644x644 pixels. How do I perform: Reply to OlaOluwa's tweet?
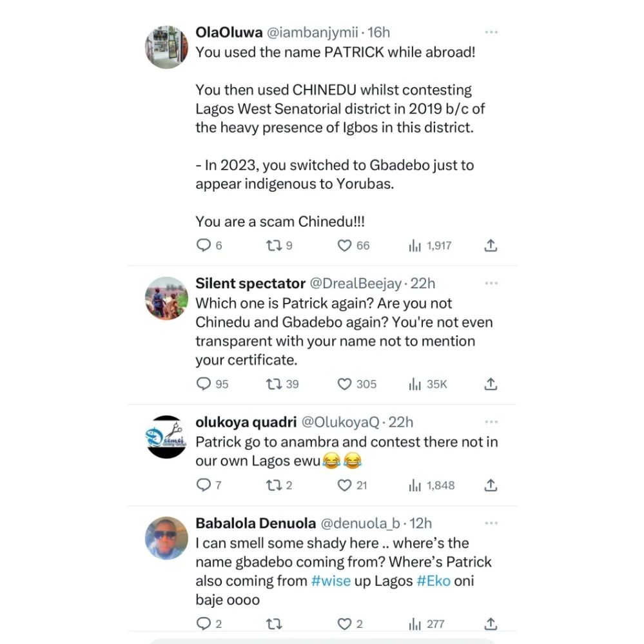pyautogui.click(x=204, y=246)
